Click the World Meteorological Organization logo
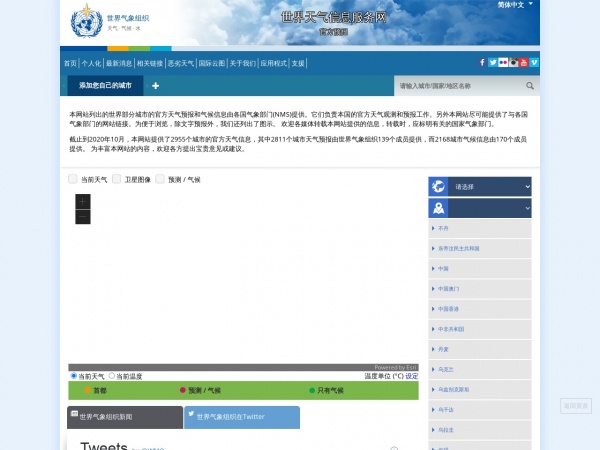 [x=87, y=21]
